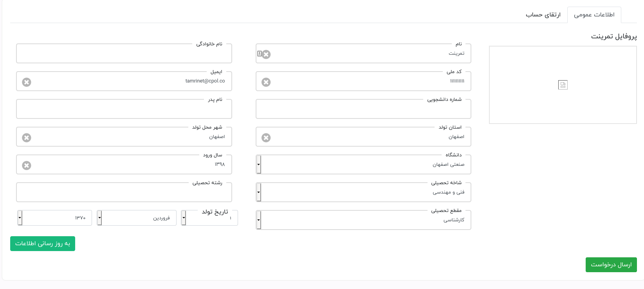Click the ارسال درخواست button
644x289 pixels.
tap(611, 265)
